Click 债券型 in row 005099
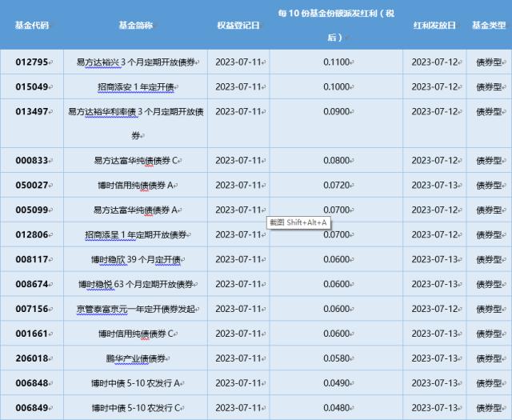The height and width of the screenshot is (420, 512). (x=489, y=210)
